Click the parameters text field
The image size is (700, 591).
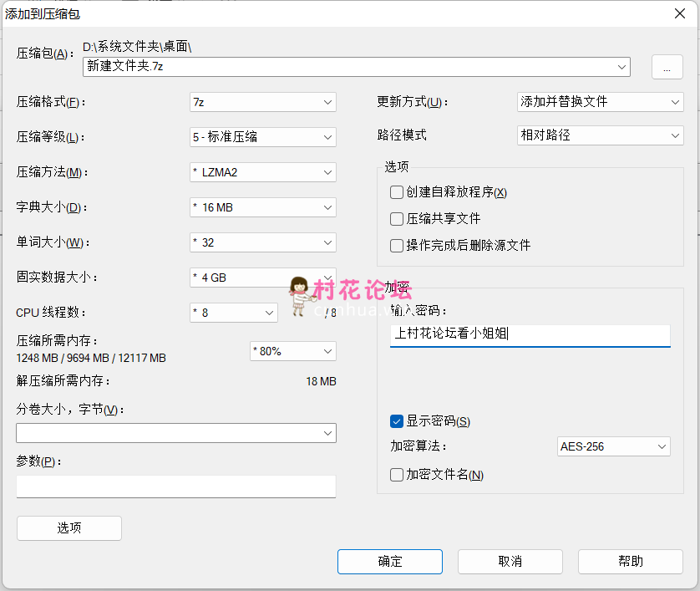click(x=175, y=487)
